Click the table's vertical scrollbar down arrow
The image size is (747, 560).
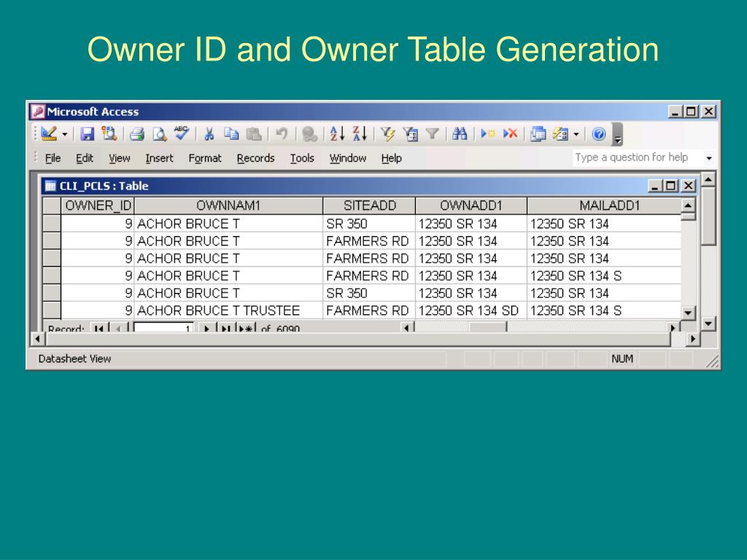(688, 313)
